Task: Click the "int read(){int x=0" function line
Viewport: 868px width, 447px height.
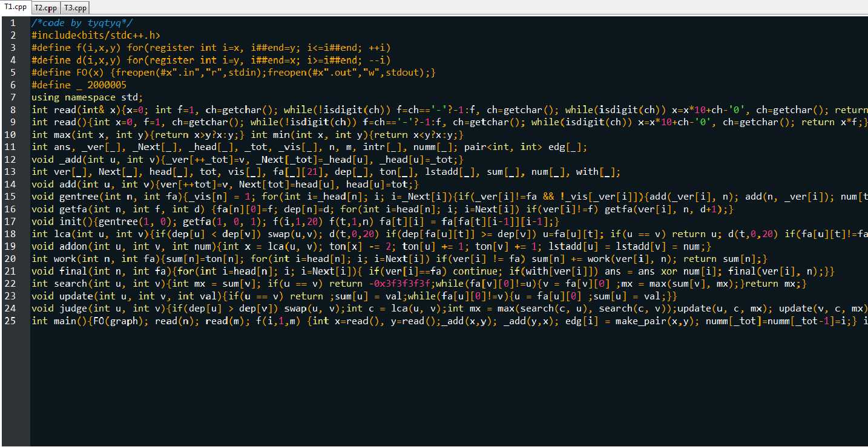Action: (450, 122)
